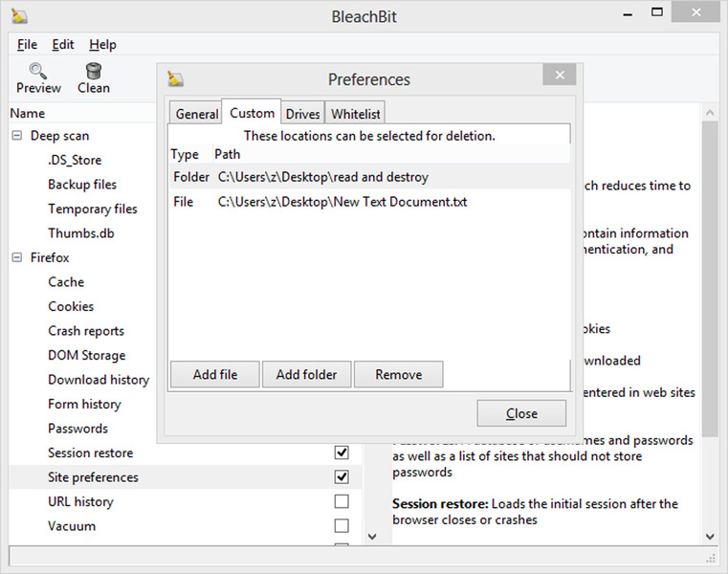The image size is (728, 574).
Task: Select the Backup files tree item
Action: (x=82, y=185)
